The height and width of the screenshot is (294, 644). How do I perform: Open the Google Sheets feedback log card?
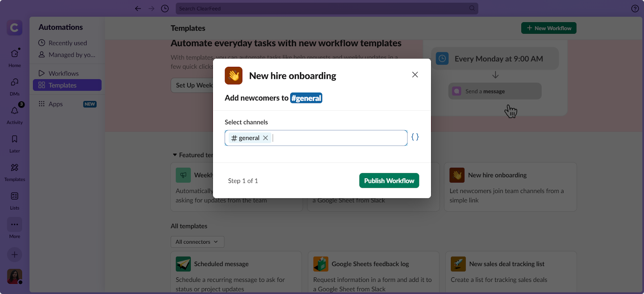pyautogui.click(x=374, y=272)
